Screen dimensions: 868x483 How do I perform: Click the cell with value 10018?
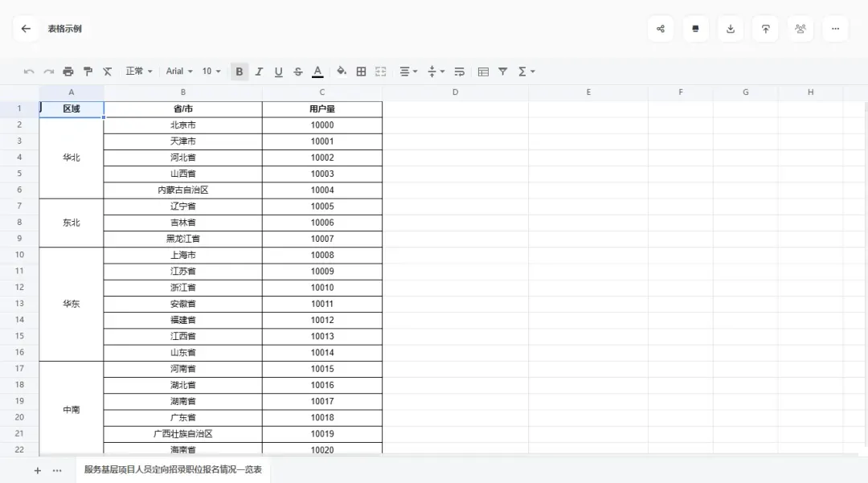tap(322, 418)
